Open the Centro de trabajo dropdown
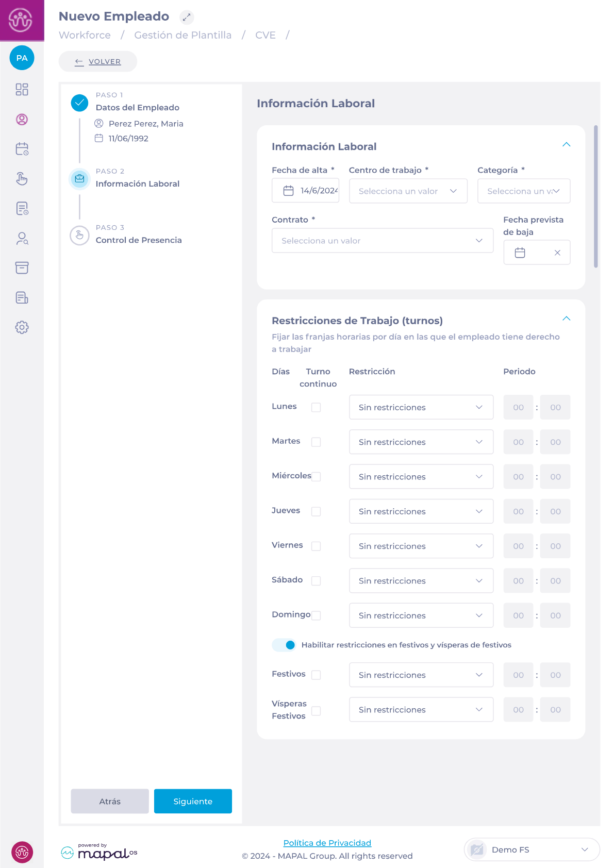 [x=408, y=191]
